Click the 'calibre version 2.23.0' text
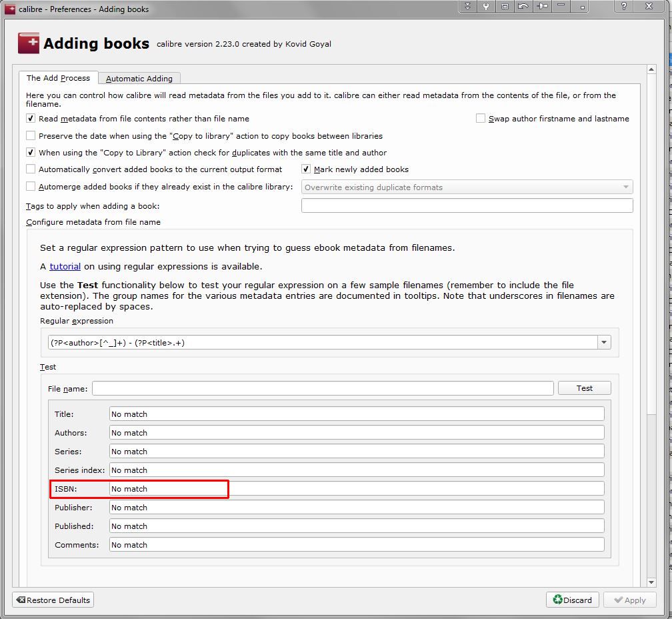 197,44
